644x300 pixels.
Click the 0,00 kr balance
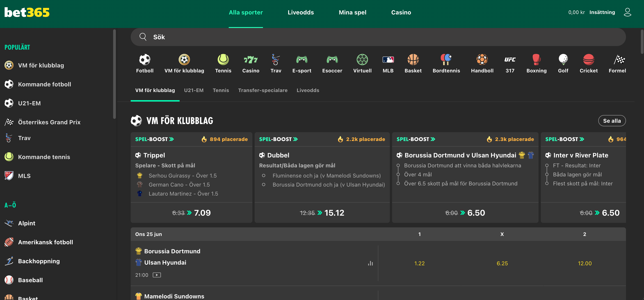pyautogui.click(x=576, y=12)
